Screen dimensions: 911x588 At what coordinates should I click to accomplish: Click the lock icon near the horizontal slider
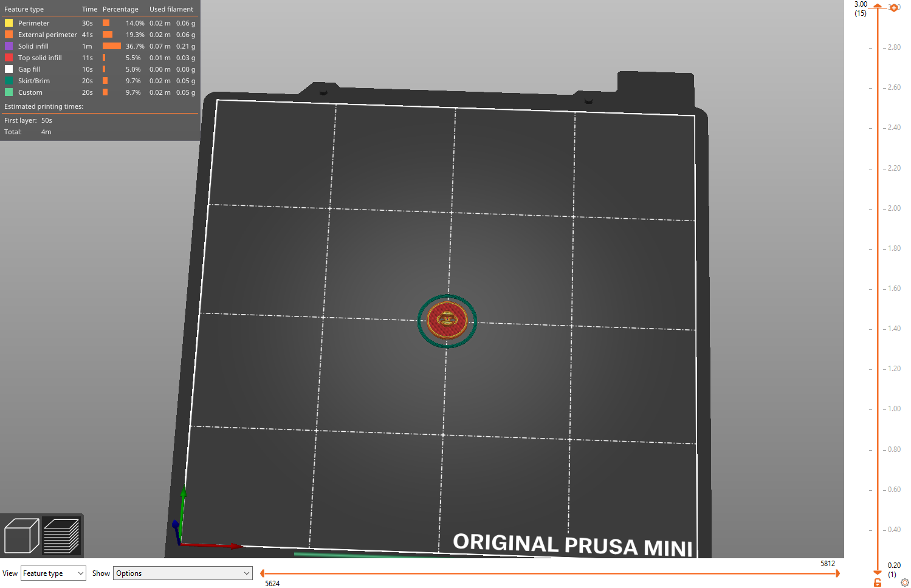tap(876, 581)
